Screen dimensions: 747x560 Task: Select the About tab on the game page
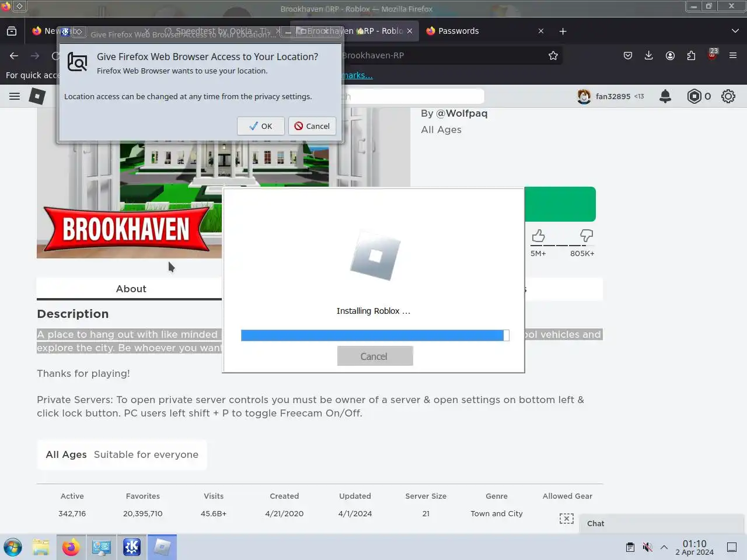[131, 289]
